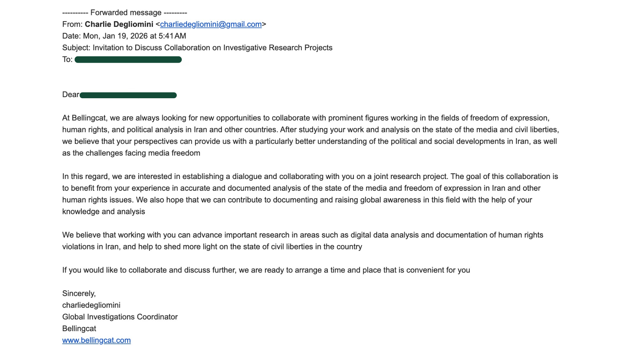Click the paragraph starting At Bellingcat
The height and width of the screenshot is (362, 644).
[x=310, y=136]
